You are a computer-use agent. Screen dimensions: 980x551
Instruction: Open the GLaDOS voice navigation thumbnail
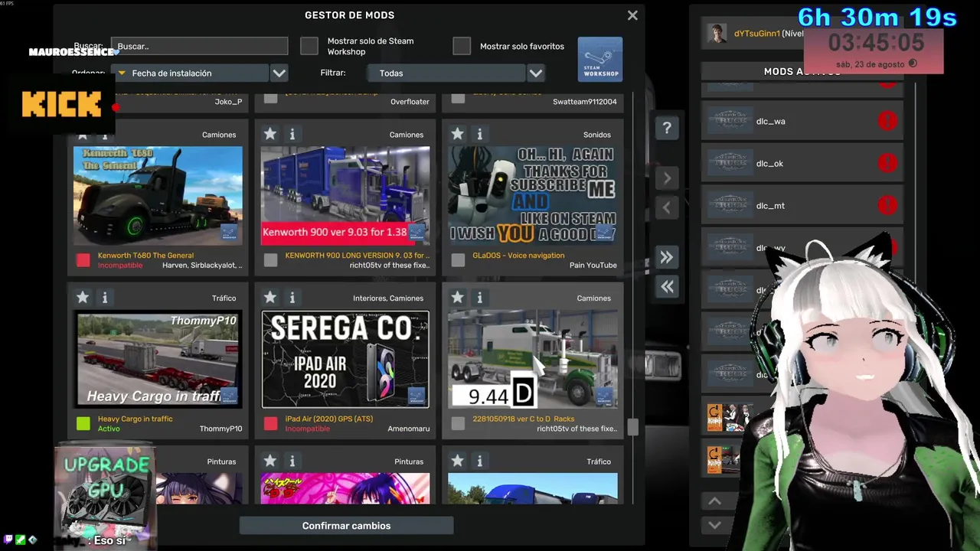(x=533, y=196)
